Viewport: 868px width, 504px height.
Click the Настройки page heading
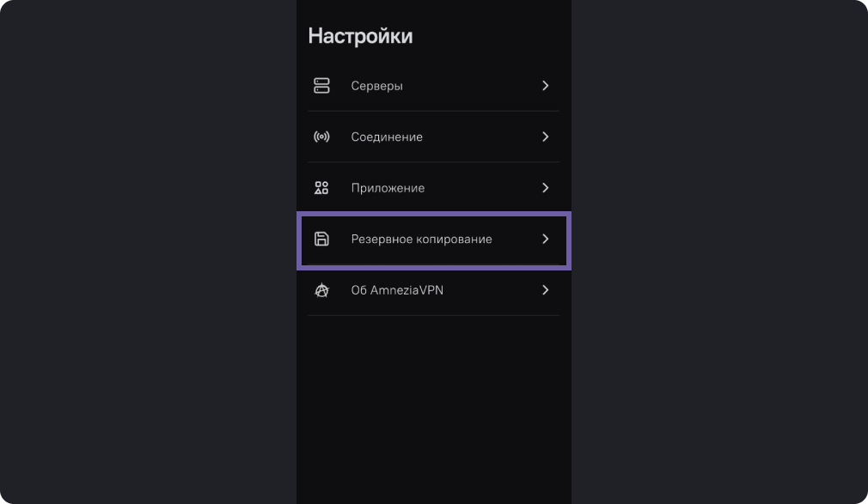tap(360, 36)
